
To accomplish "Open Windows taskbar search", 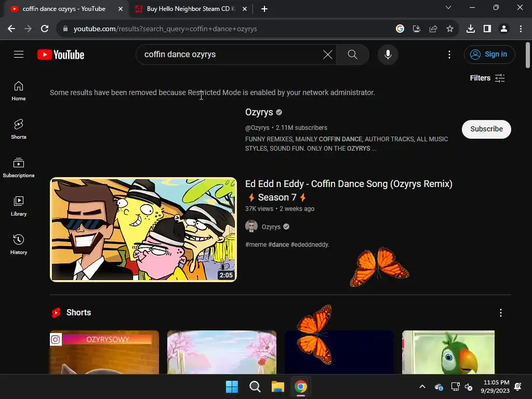I will pyautogui.click(x=255, y=387).
